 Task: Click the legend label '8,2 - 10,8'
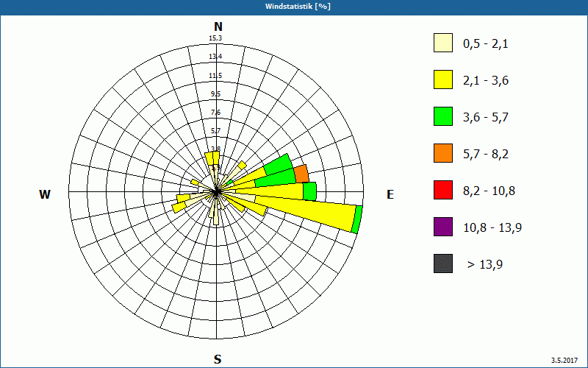point(489,191)
